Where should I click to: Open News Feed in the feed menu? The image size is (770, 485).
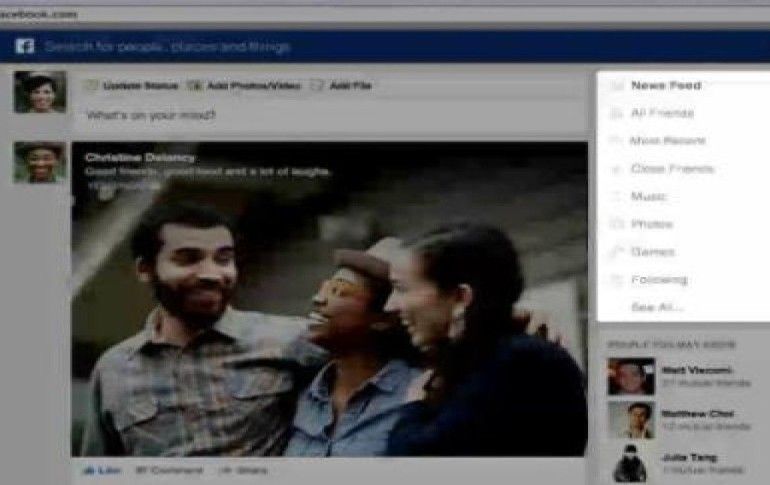coord(665,86)
